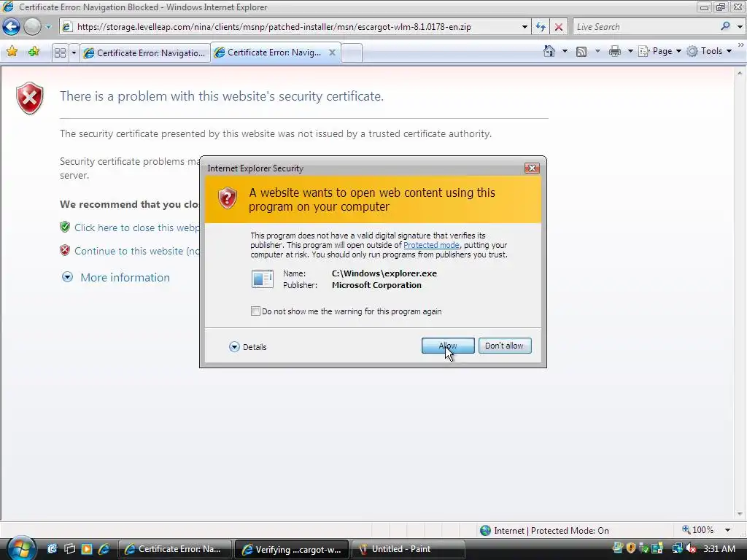Expand the Details section in dialog

[248, 347]
